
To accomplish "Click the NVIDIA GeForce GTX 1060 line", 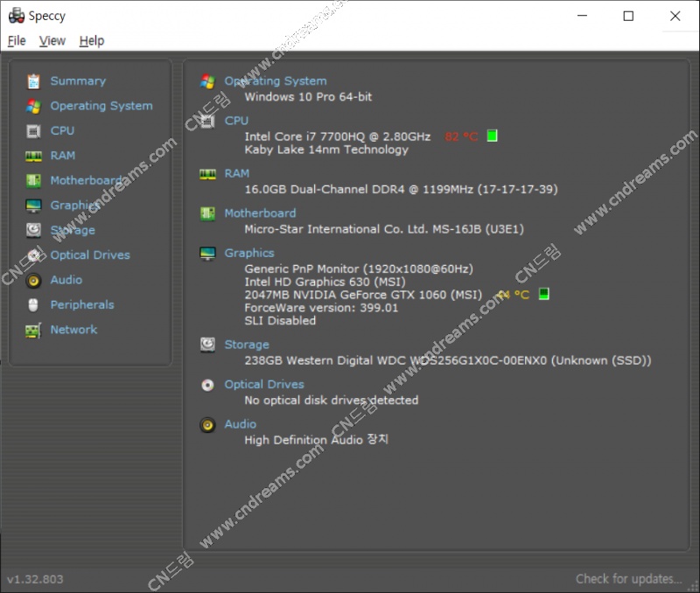I will tap(363, 295).
